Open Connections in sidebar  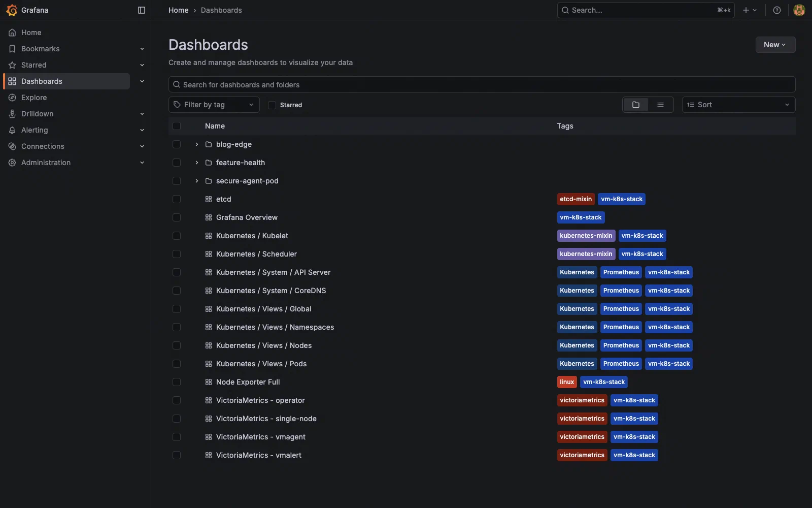43,146
